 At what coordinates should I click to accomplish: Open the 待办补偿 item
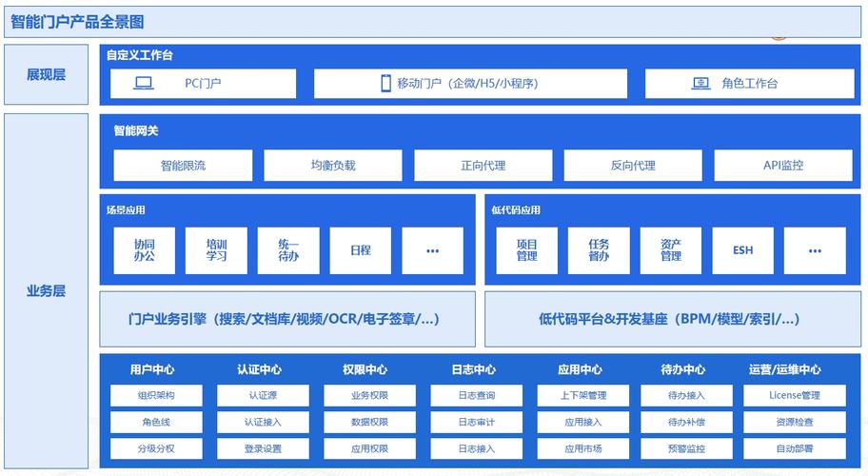pos(686,422)
